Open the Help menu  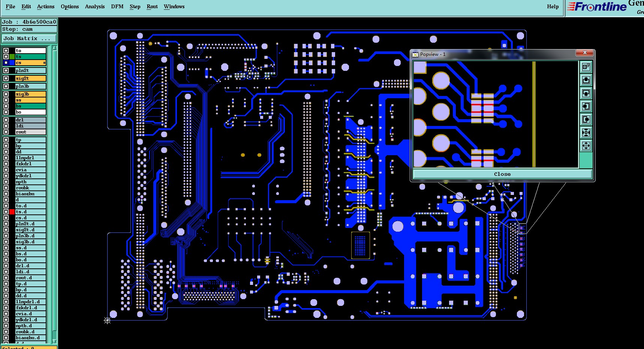point(553,6)
